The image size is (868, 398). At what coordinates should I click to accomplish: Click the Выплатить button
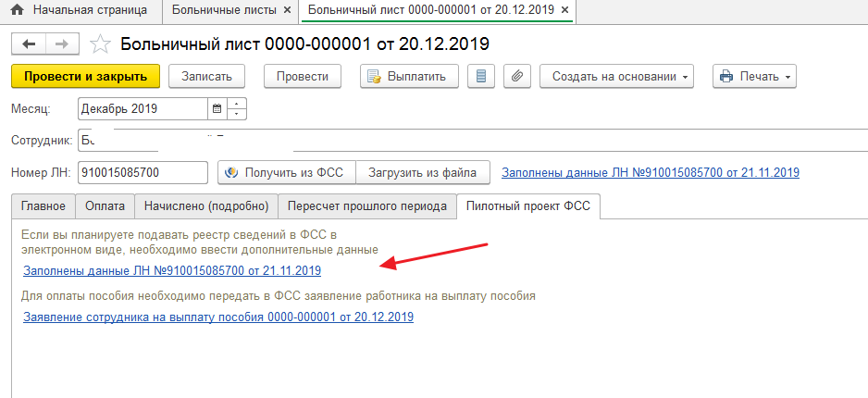[409, 77]
